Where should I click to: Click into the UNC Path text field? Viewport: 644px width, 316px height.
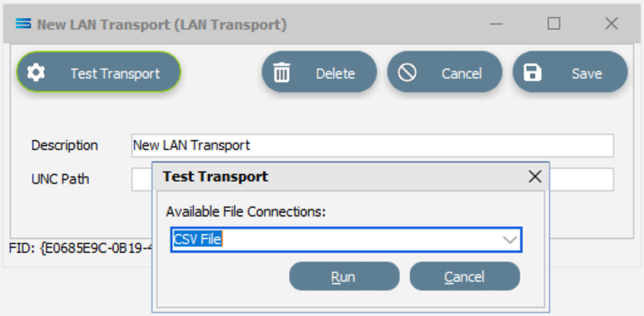372,179
